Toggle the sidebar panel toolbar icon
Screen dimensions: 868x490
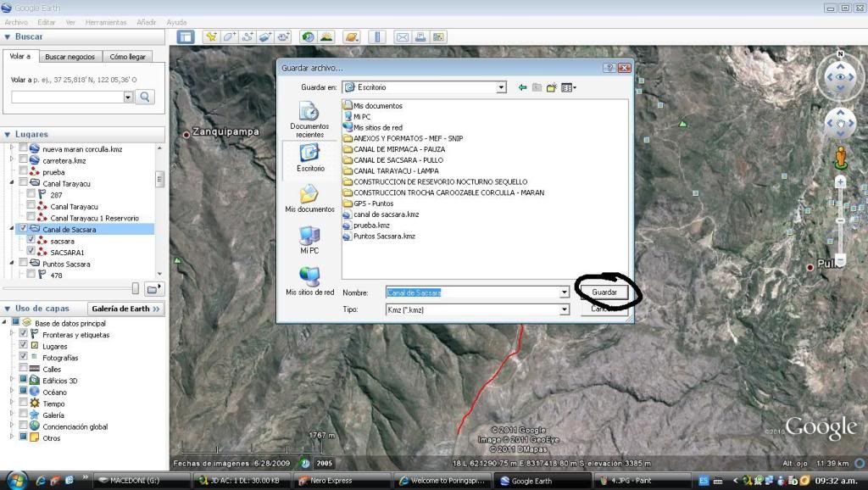pos(186,37)
